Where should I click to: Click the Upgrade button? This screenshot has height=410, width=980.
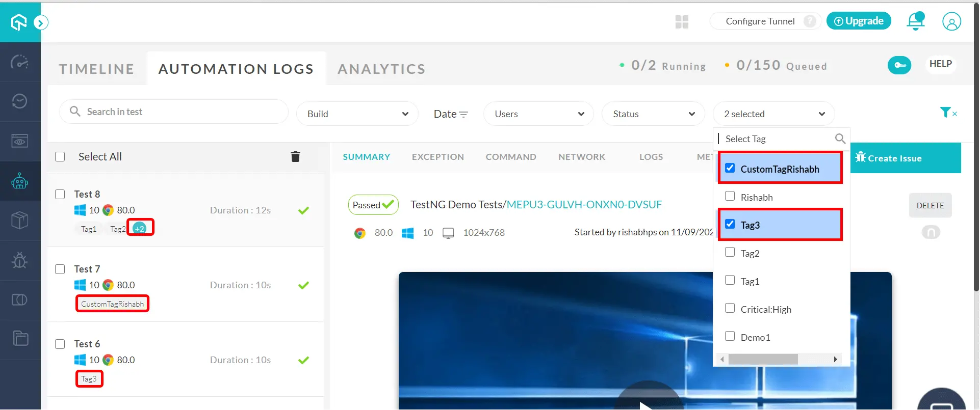(859, 21)
